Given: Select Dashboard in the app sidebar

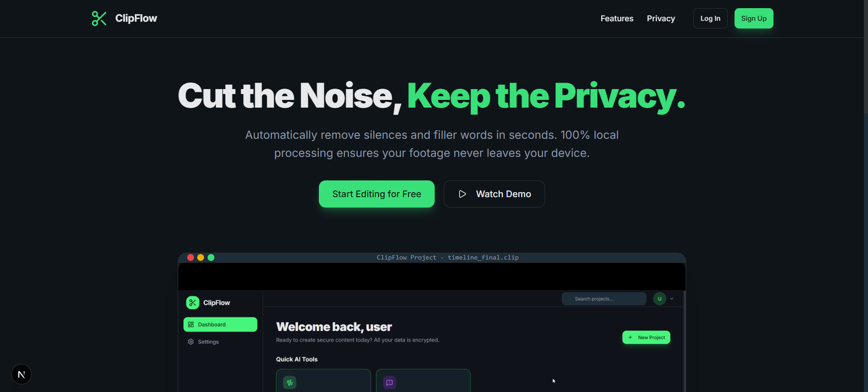Looking at the screenshot, I should (x=220, y=325).
